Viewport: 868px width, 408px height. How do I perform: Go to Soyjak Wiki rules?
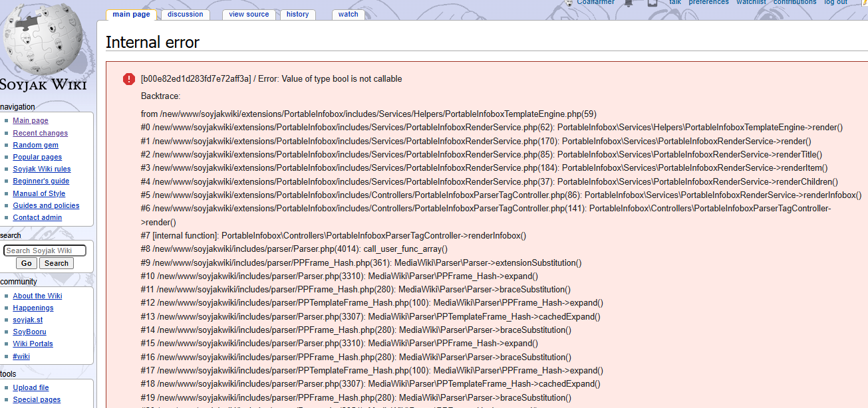click(x=41, y=169)
